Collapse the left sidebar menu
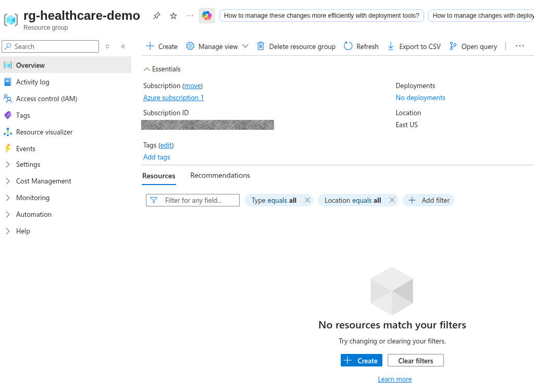This screenshot has height=392, width=534. pos(123,46)
